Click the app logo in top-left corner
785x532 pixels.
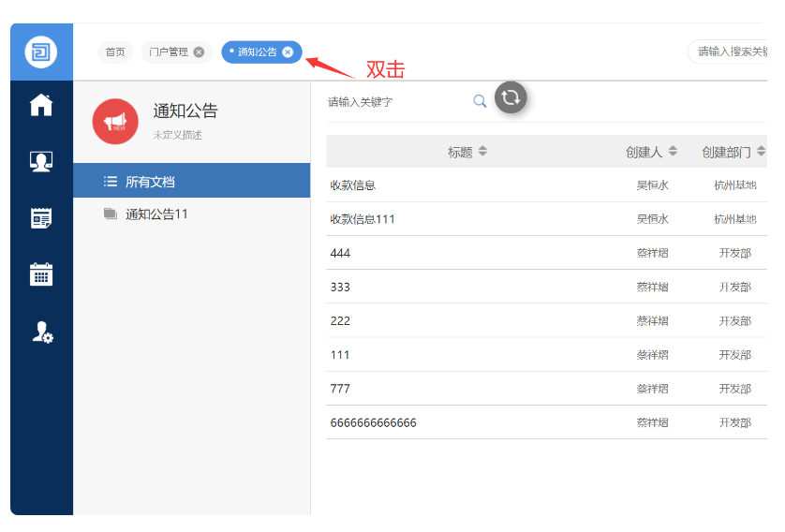pos(41,52)
